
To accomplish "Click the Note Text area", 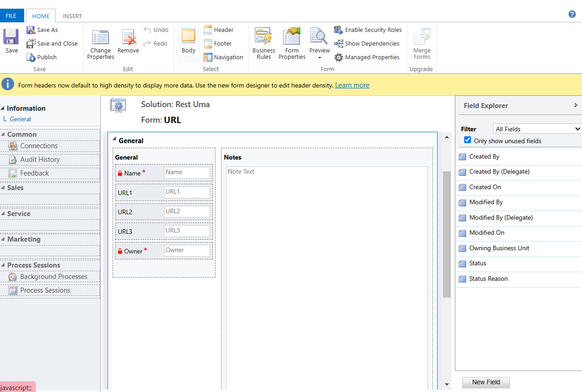I will coord(327,278).
